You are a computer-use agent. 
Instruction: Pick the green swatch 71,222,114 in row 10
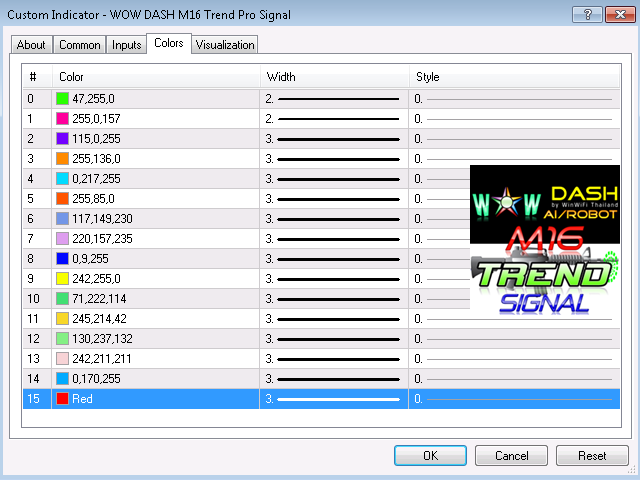(62, 299)
